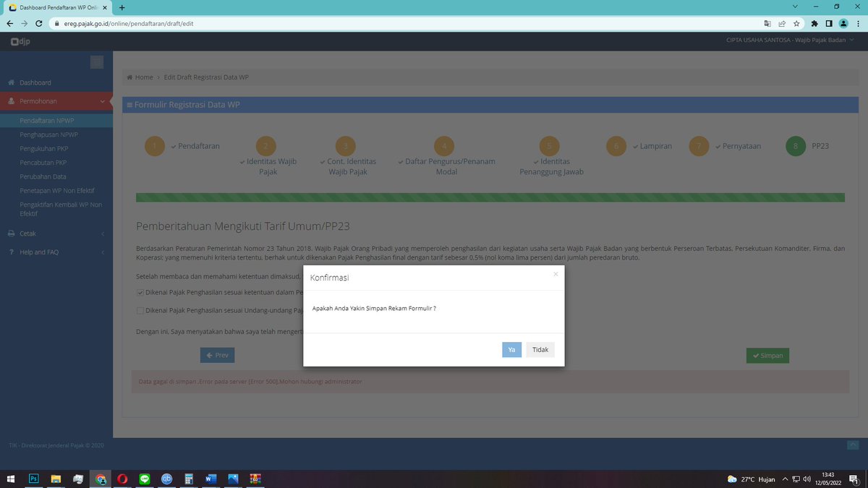Viewport: 868px width, 488px height.
Task: Bookmark page with star icon
Action: [x=796, y=23]
